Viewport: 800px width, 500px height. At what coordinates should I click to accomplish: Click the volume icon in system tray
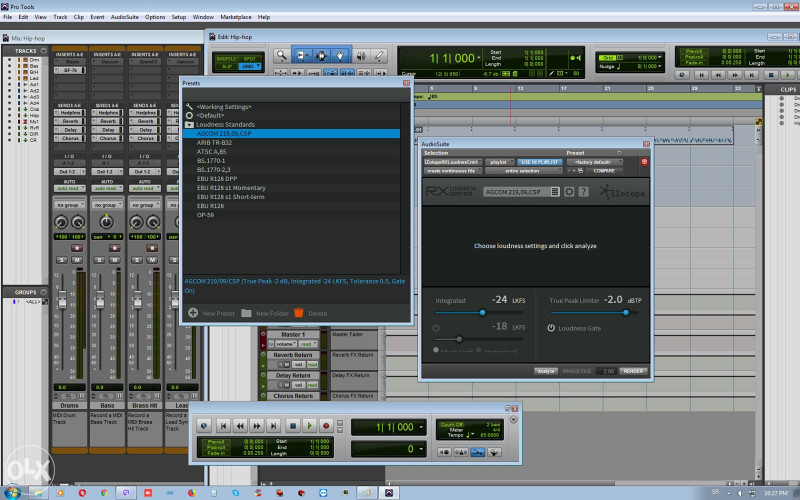pyautogui.click(x=740, y=493)
